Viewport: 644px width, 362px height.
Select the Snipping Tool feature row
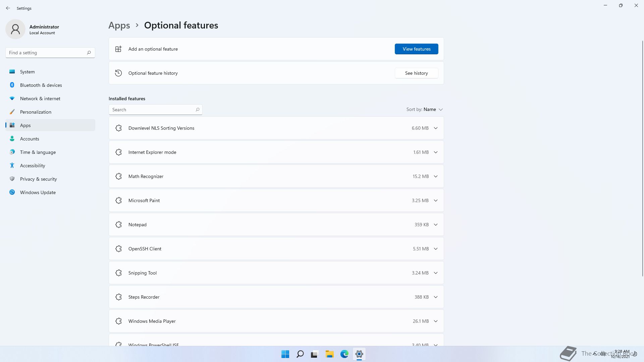coord(276,273)
